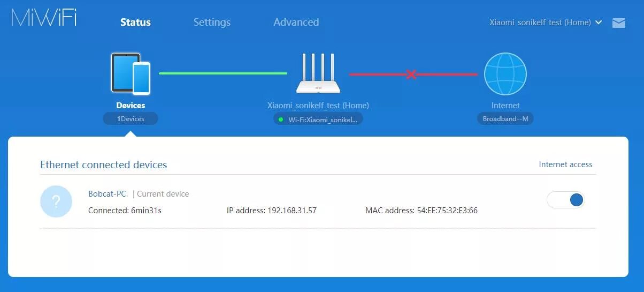Image resolution: width=644 pixels, height=292 pixels.
Task: Click the dropdown chevron beside router name
Action: [599, 23]
